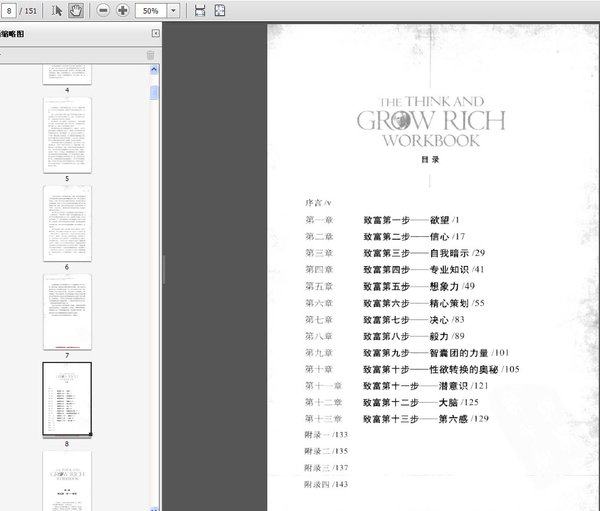Viewport: 600px width, 511px height.
Task: Click '致富第十二步——大脑 /125' entry
Action: pos(421,402)
